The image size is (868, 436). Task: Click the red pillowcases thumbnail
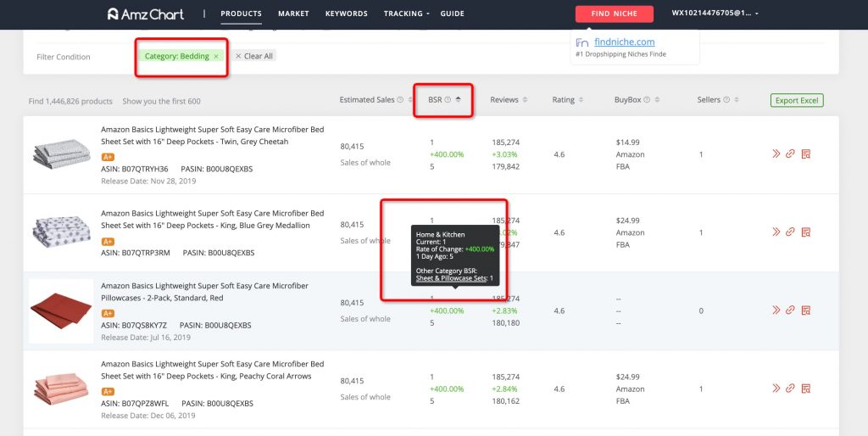[61, 310]
